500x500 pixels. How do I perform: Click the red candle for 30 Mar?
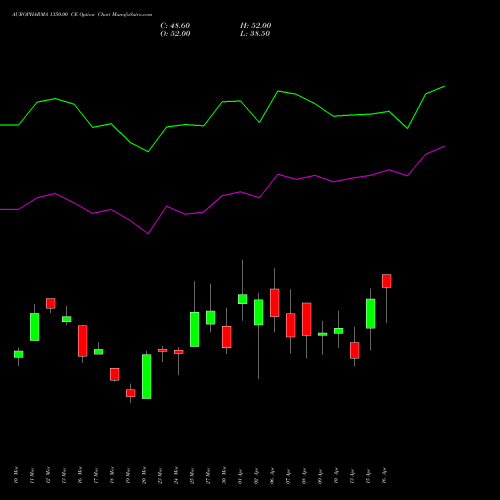pos(227,337)
